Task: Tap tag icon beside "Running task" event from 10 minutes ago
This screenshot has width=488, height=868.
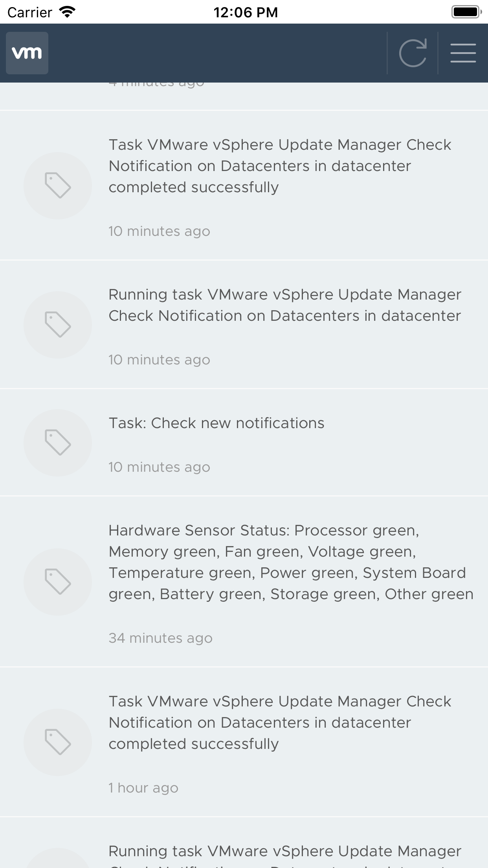Action: coord(58,325)
